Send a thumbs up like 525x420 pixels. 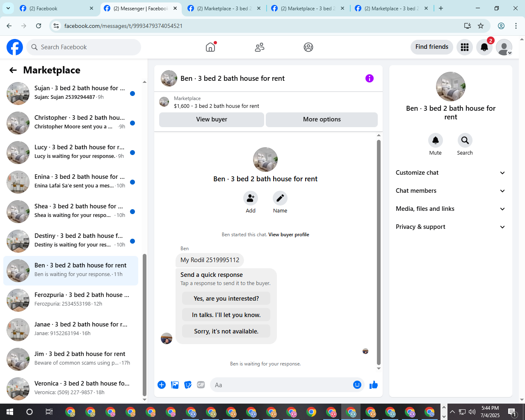click(374, 385)
